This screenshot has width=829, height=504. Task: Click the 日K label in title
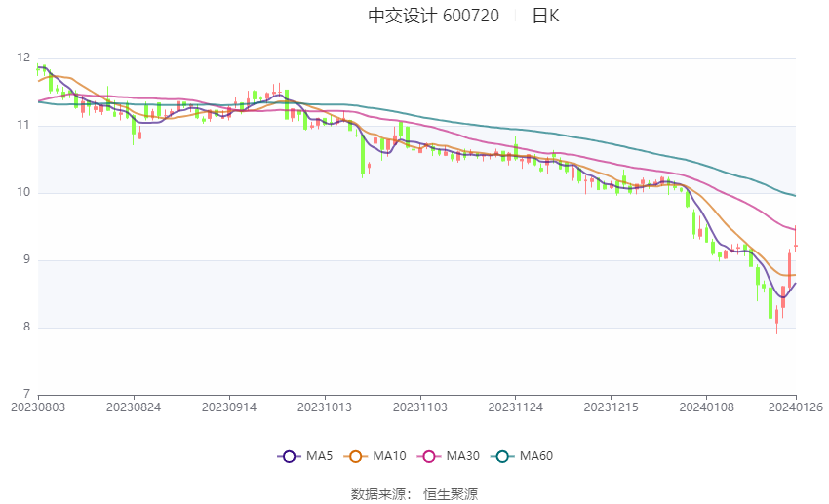pyautogui.click(x=545, y=16)
